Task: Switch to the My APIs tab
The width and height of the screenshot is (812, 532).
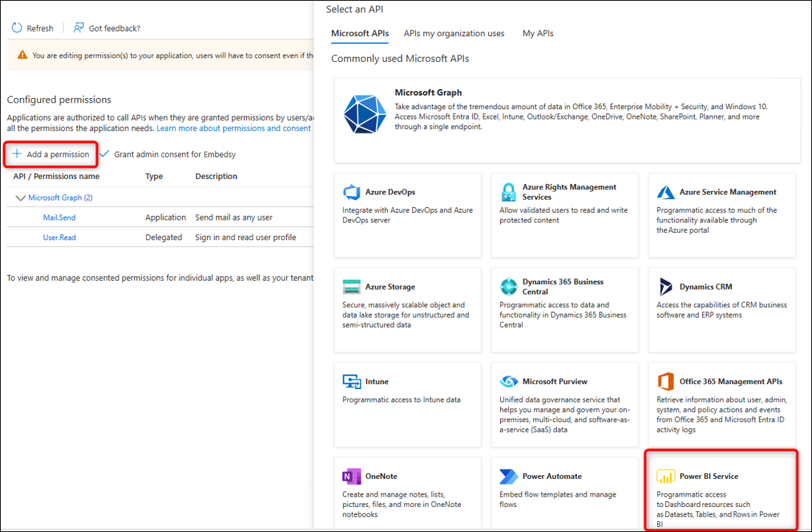Action: [x=537, y=33]
